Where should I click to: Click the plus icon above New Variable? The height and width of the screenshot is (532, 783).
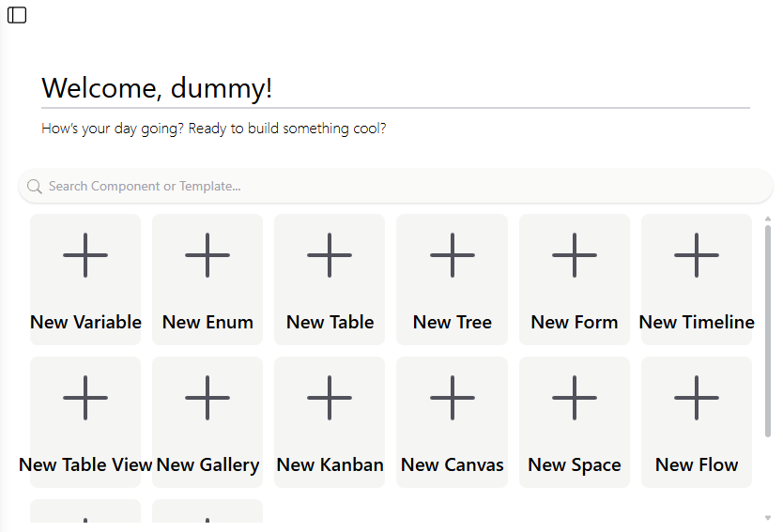(85, 255)
